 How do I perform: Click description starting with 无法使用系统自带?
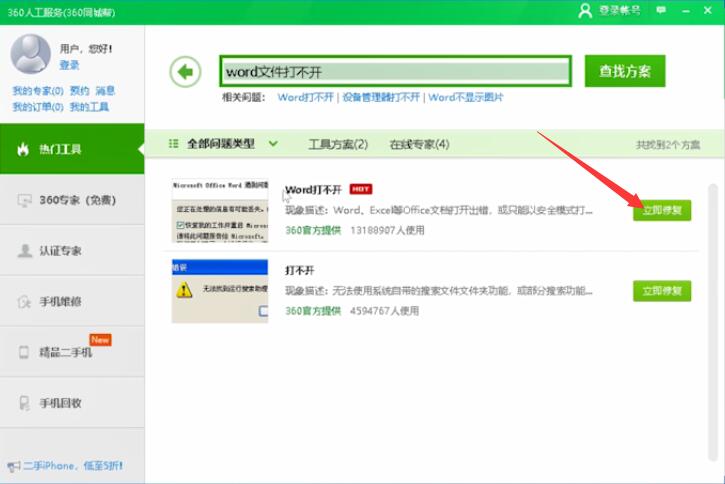[x=438, y=291]
